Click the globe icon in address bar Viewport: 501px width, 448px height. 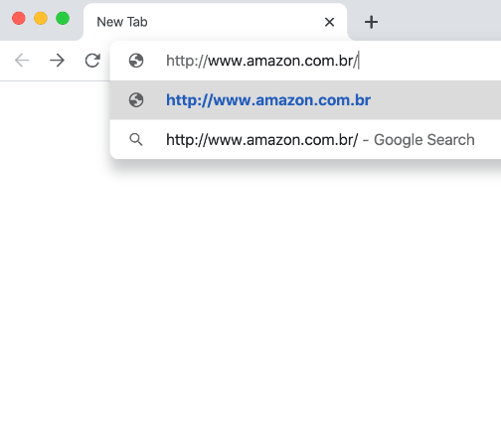136,61
